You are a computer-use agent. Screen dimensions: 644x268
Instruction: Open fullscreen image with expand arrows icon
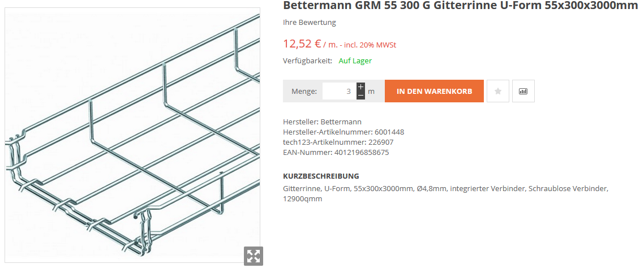pos(254,256)
